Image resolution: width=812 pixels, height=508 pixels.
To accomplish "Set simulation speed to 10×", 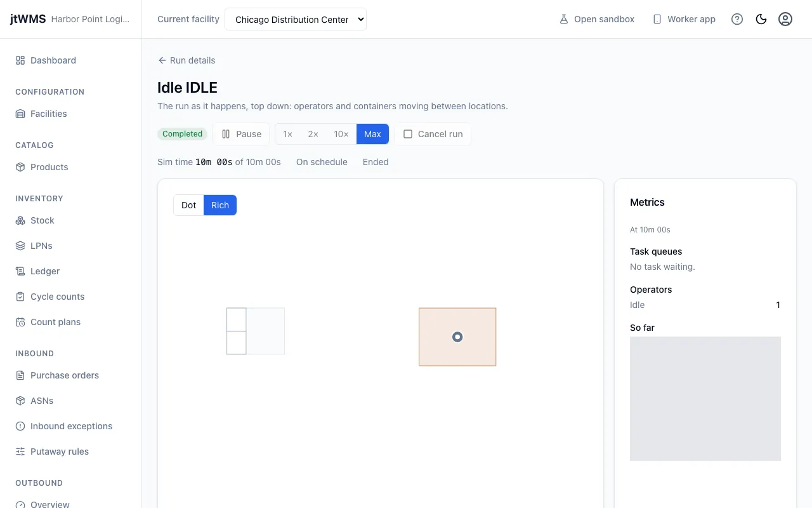I will pyautogui.click(x=341, y=134).
